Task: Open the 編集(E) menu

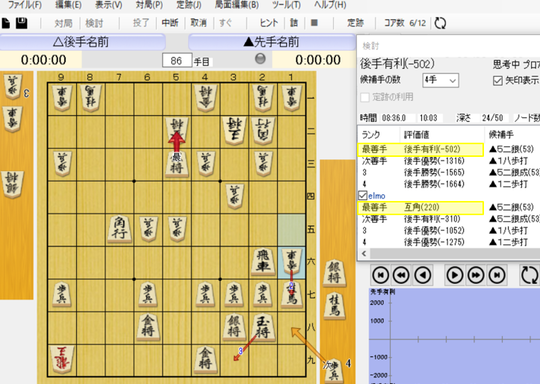Action: (68, 5)
